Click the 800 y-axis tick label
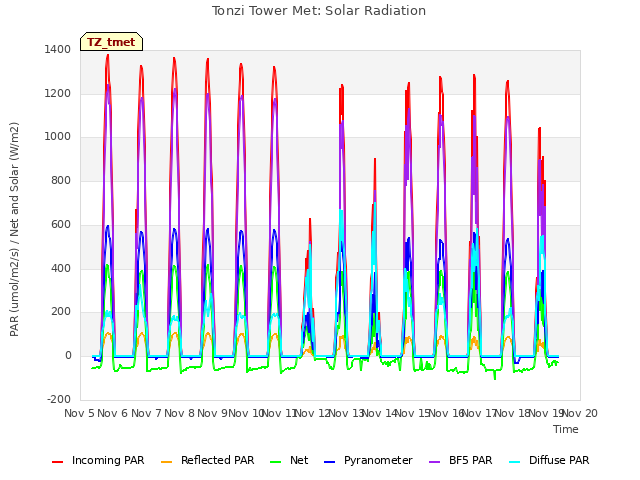Screen dimensions: 640x480 coord(61,180)
